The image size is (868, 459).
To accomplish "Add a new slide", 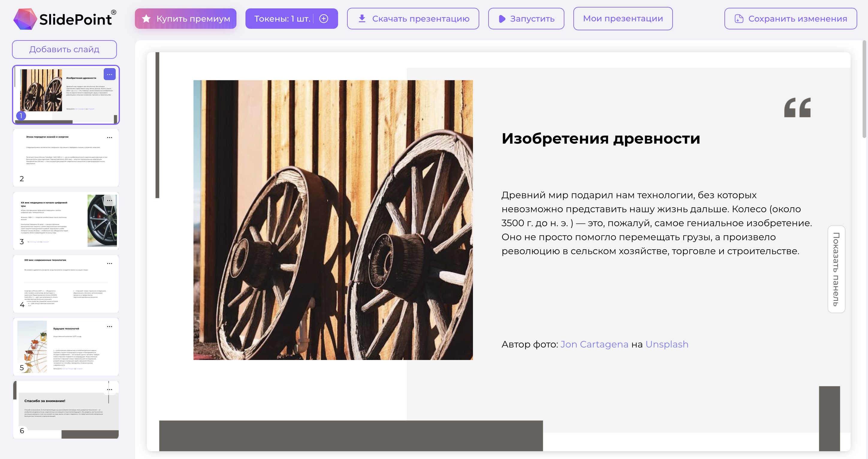I will point(64,49).
